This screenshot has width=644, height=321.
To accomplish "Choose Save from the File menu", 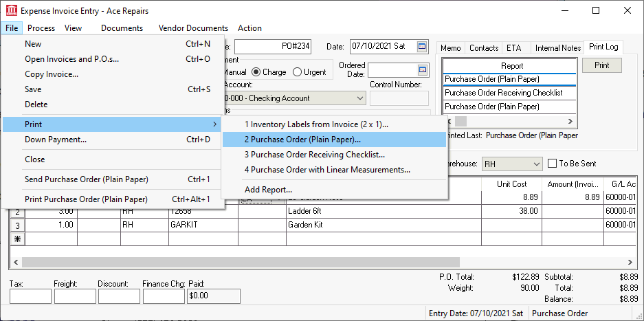I will [x=113, y=89].
